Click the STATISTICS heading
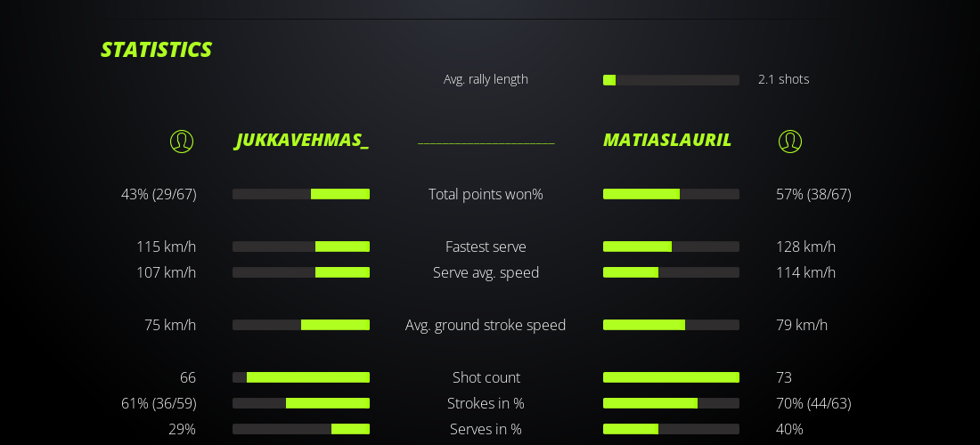 tap(156, 50)
